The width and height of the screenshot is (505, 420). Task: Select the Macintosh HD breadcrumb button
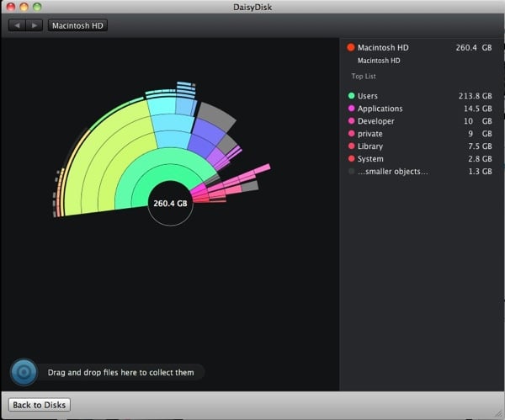tap(77, 25)
